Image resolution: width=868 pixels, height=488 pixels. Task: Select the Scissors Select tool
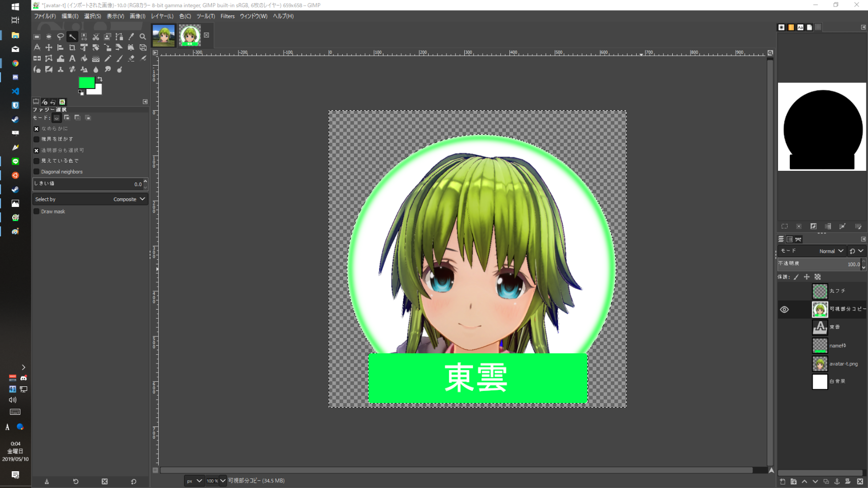[x=96, y=37]
